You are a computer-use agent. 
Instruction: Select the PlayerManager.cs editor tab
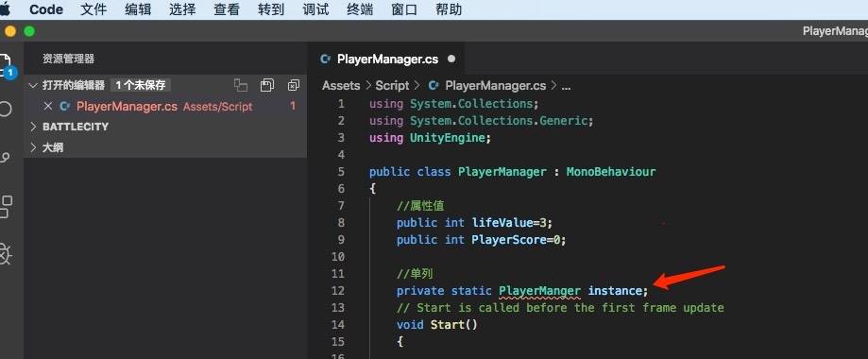point(387,59)
